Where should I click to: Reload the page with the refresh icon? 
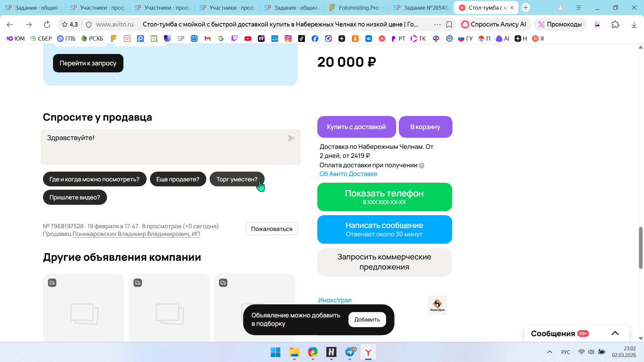[47, 24]
